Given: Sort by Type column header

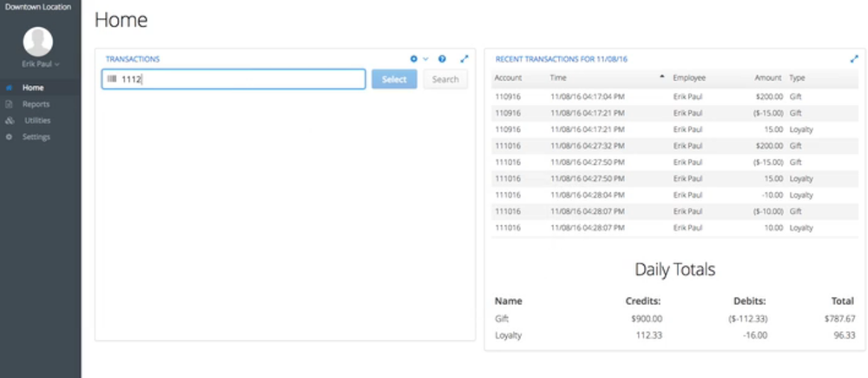Looking at the screenshot, I should click(x=797, y=77).
